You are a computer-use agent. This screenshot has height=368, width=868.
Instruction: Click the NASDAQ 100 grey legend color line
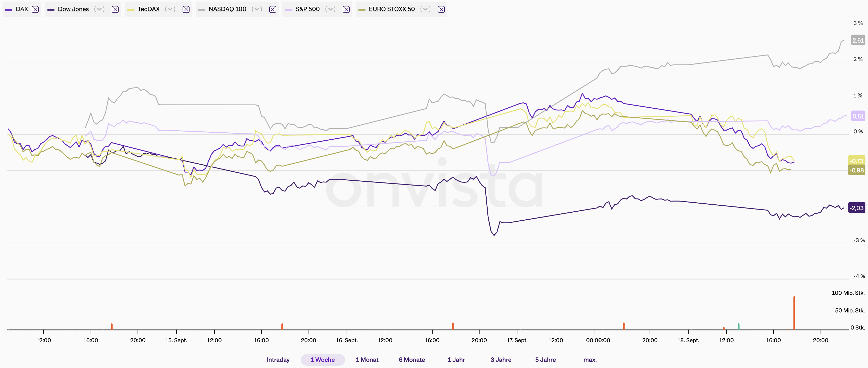[x=201, y=10]
